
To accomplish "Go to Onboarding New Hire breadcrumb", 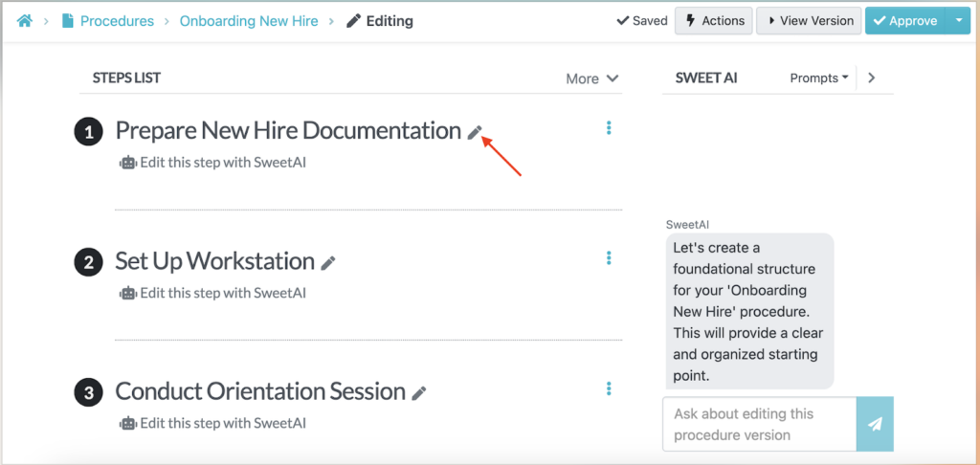I will 249,21.
